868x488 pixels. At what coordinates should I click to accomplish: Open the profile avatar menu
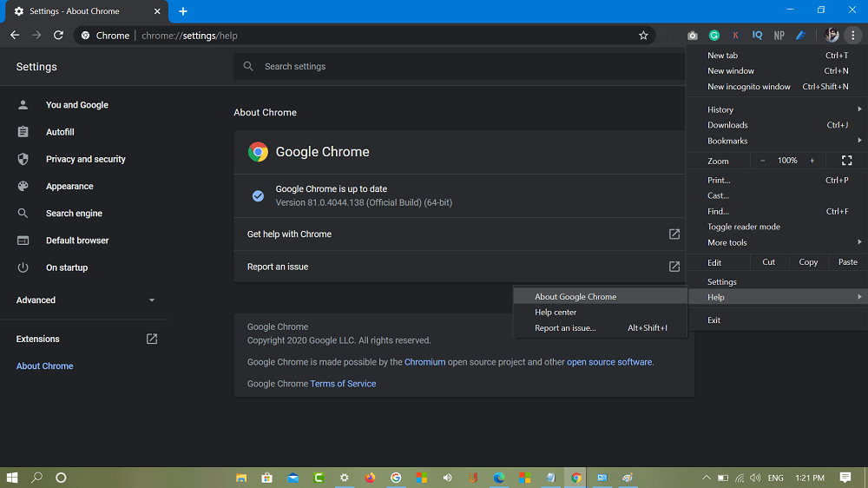[832, 36]
